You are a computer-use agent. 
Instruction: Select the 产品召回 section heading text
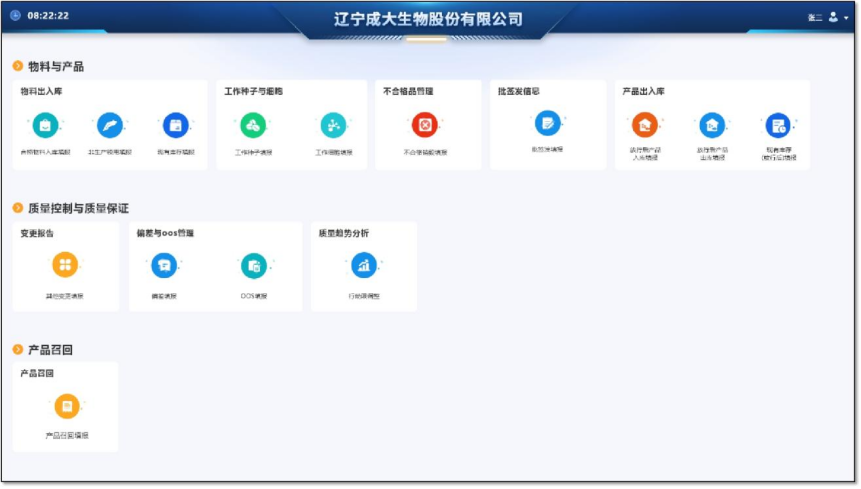point(51,350)
